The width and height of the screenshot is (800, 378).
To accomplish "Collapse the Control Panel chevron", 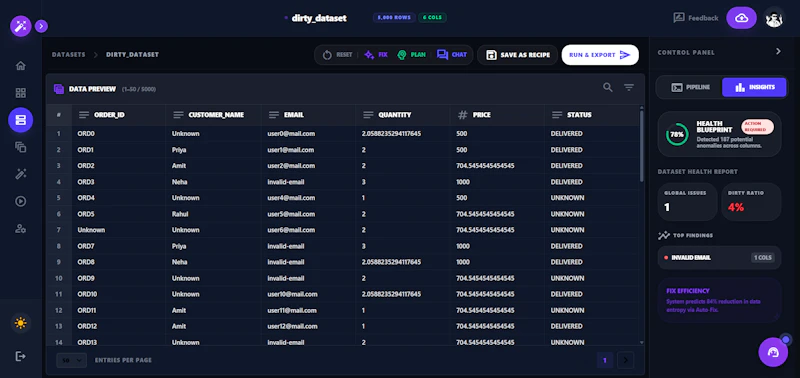I will (x=778, y=52).
